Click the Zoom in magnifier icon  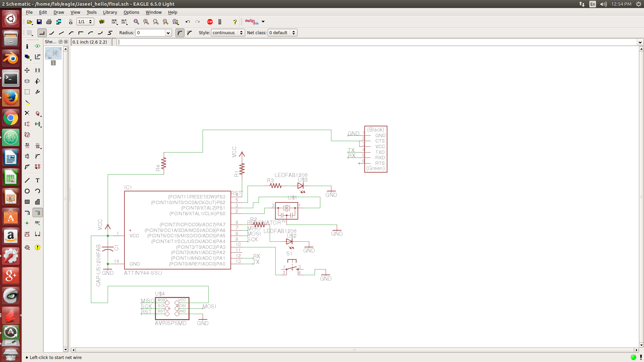tap(146, 22)
